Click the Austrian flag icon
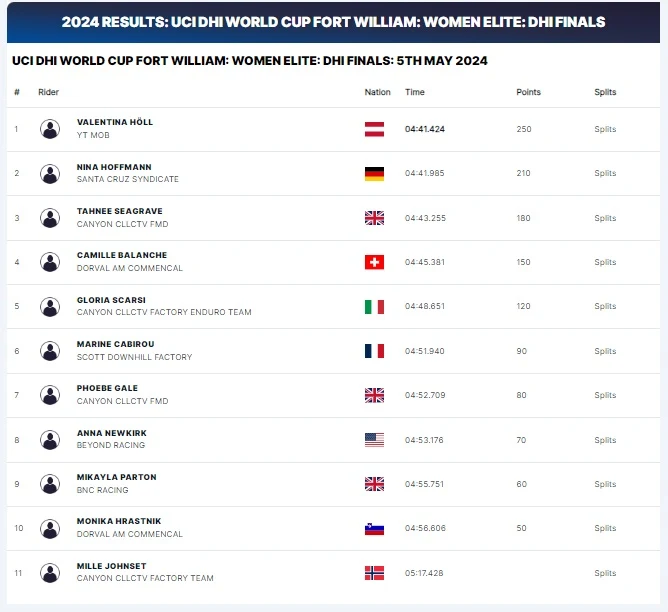Image resolution: width=668 pixels, height=612 pixels. tap(374, 129)
